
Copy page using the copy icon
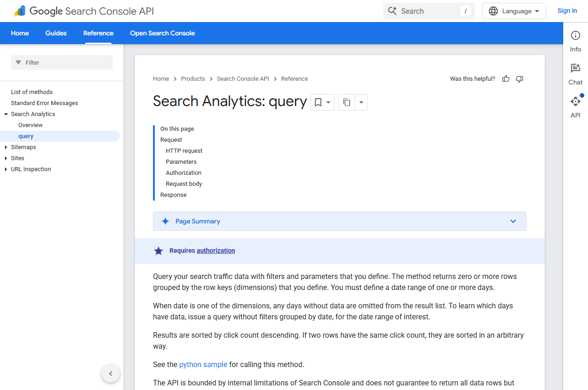click(347, 102)
